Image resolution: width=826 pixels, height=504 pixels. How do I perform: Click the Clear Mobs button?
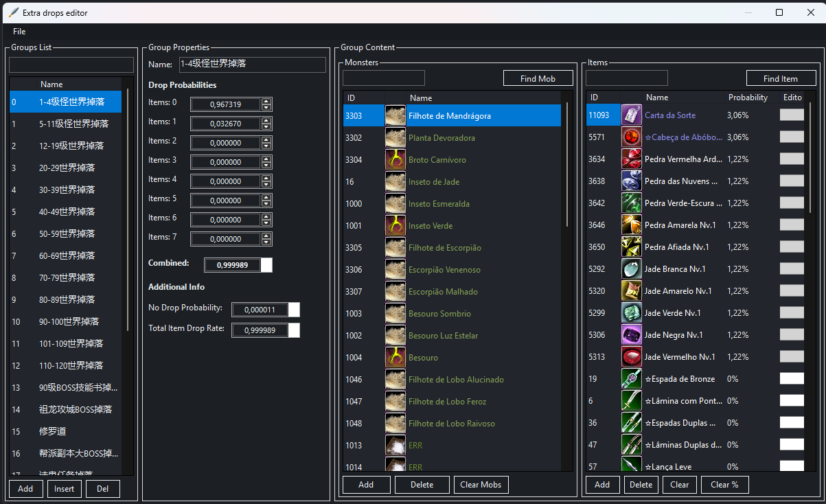pos(481,485)
